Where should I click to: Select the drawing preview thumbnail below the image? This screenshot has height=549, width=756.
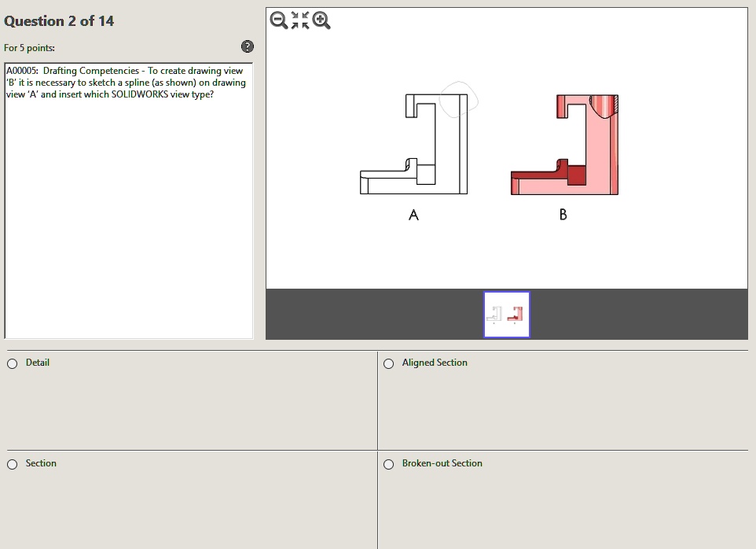(x=506, y=314)
